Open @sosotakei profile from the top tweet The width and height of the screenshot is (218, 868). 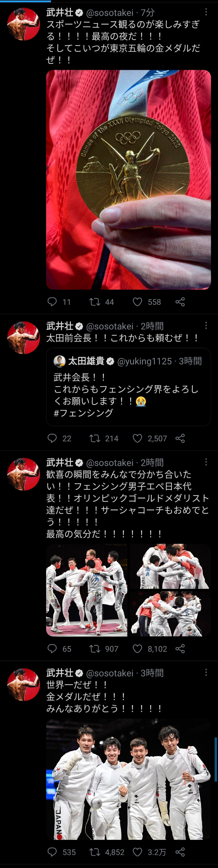click(110, 13)
